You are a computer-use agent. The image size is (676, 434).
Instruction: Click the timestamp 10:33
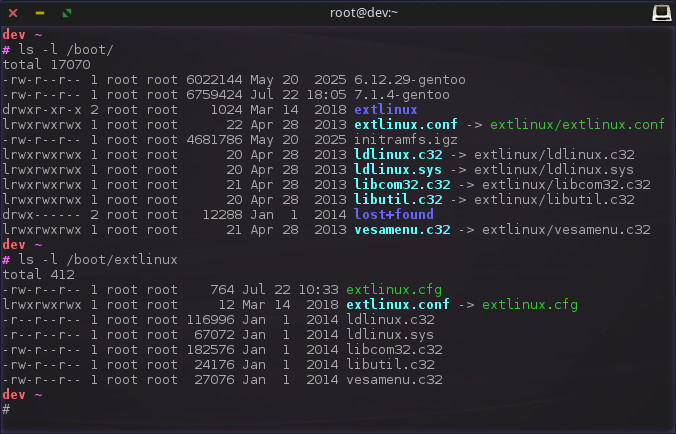[x=319, y=290]
